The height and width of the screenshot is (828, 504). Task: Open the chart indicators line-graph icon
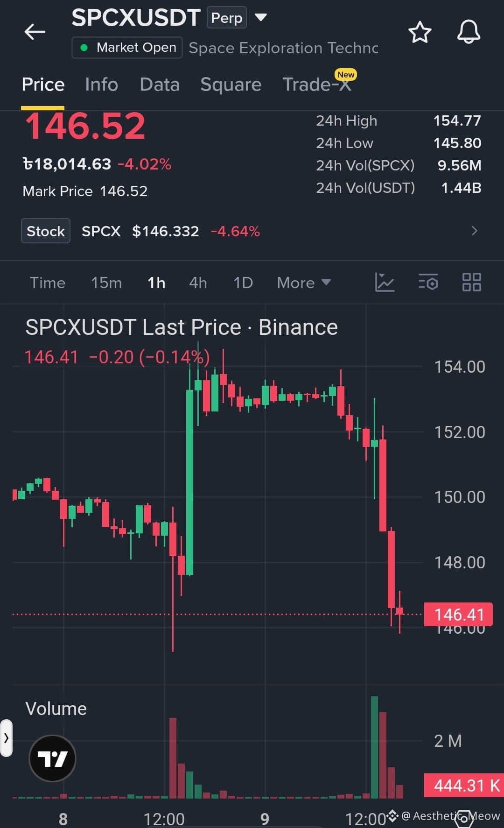click(385, 283)
